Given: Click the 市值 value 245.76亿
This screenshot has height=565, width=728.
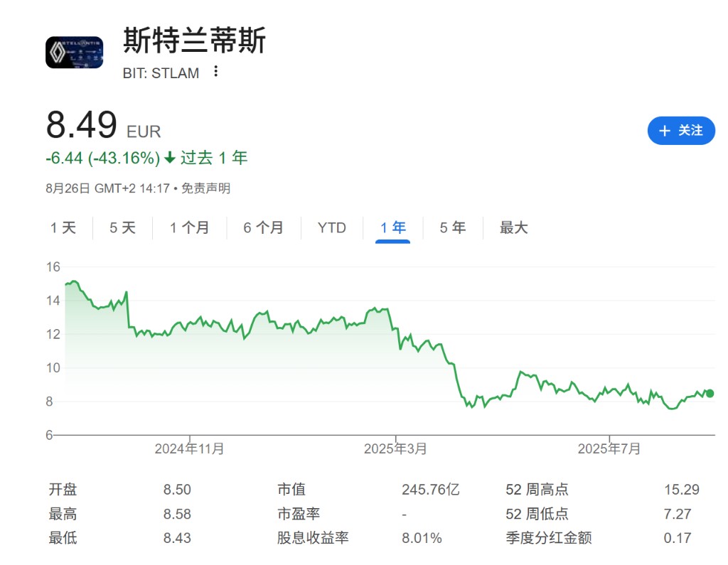Looking at the screenshot, I should pos(430,490).
